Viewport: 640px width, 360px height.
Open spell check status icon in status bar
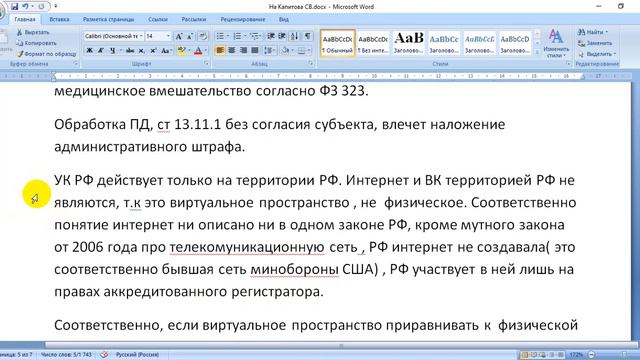[x=104, y=354]
